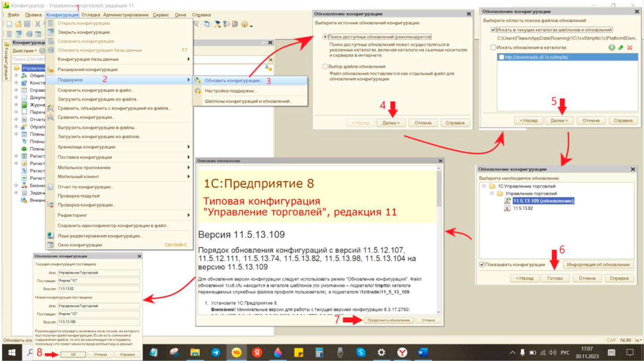Viewport: 644px width, 361px height.
Task: Click green pencil Edit catalog icon
Action: (621, 47)
